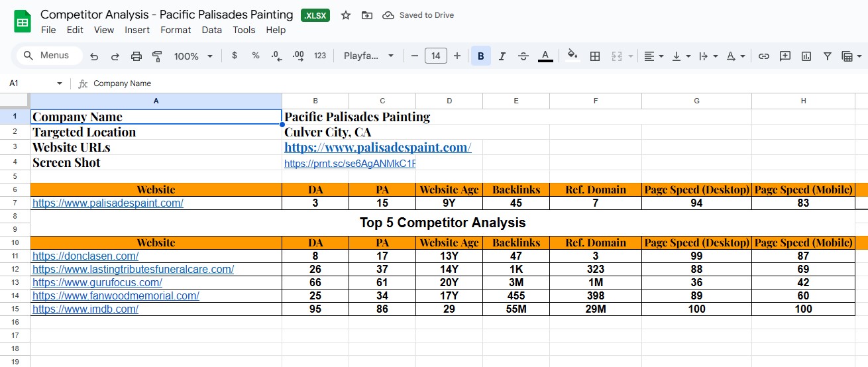Search the Menus box
The height and width of the screenshot is (367, 868).
pos(49,56)
